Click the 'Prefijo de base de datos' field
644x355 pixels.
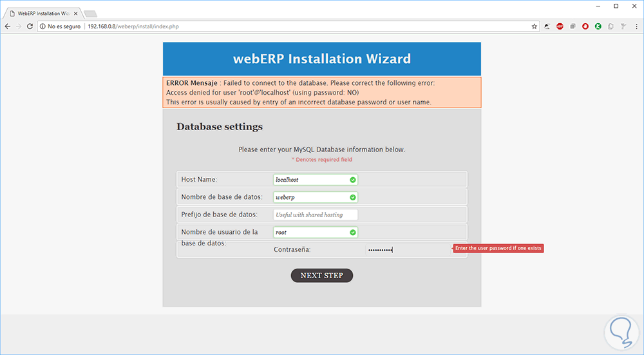[316, 215]
